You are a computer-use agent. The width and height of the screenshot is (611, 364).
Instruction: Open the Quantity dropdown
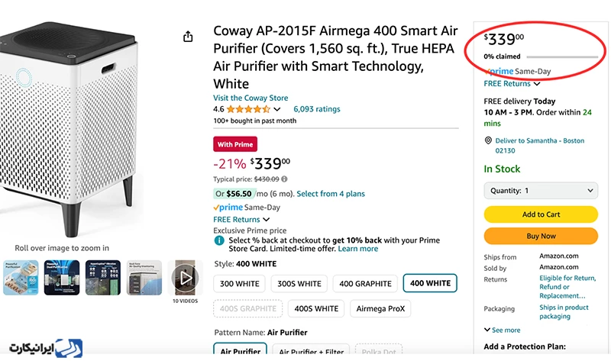(x=541, y=191)
